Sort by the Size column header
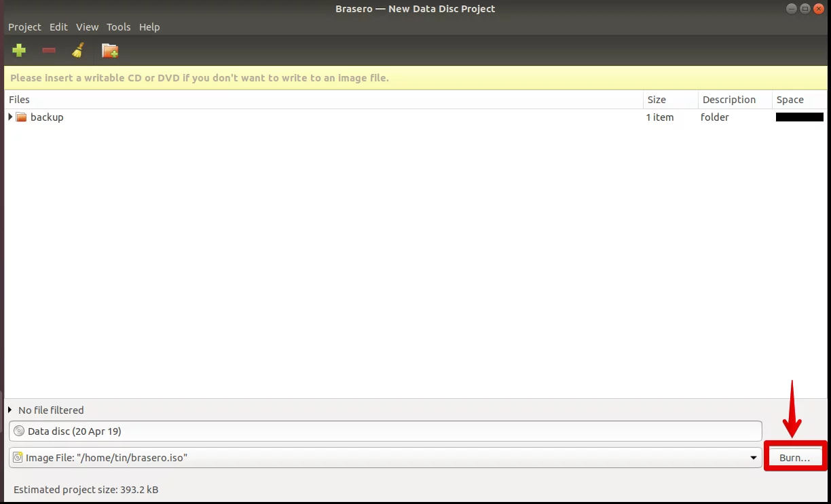The width and height of the screenshot is (831, 504). [x=671, y=100]
